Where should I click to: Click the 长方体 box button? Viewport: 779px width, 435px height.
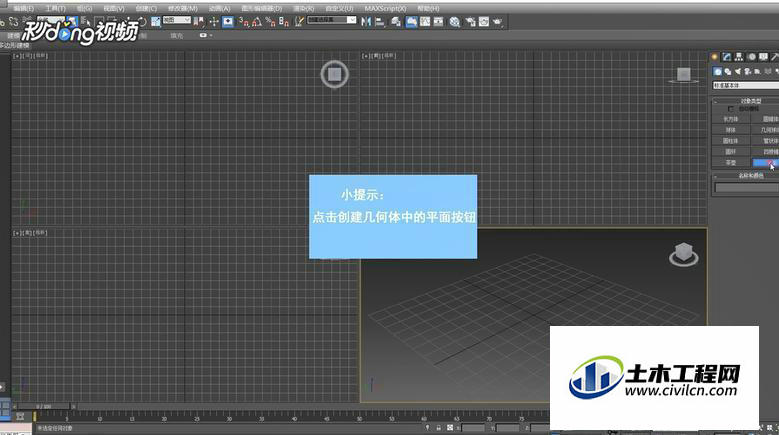coord(730,119)
